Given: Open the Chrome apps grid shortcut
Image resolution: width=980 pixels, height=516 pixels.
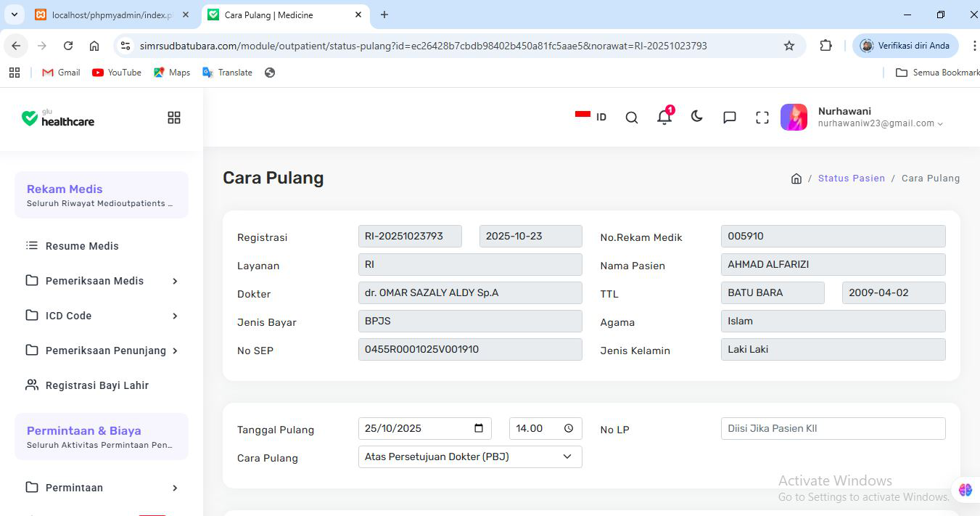Looking at the screenshot, I should (x=15, y=73).
